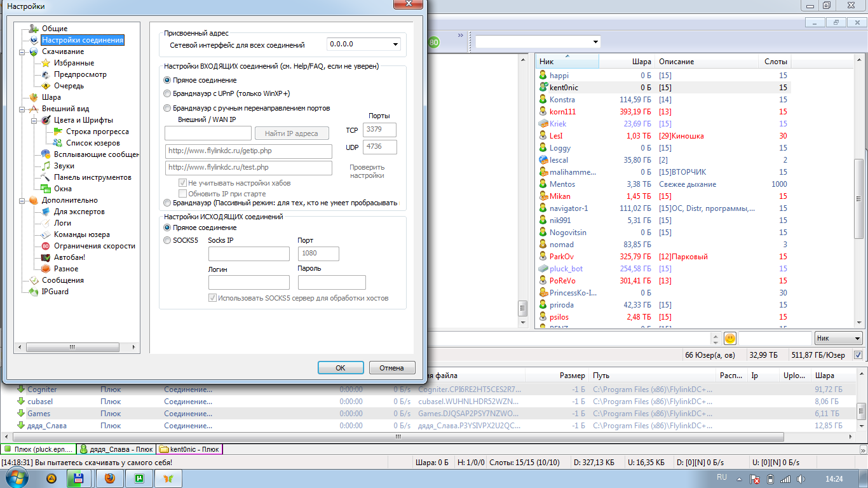Toggle Обновить IP при старте checkbox
Screen dimensions: 868x488
[183, 194]
